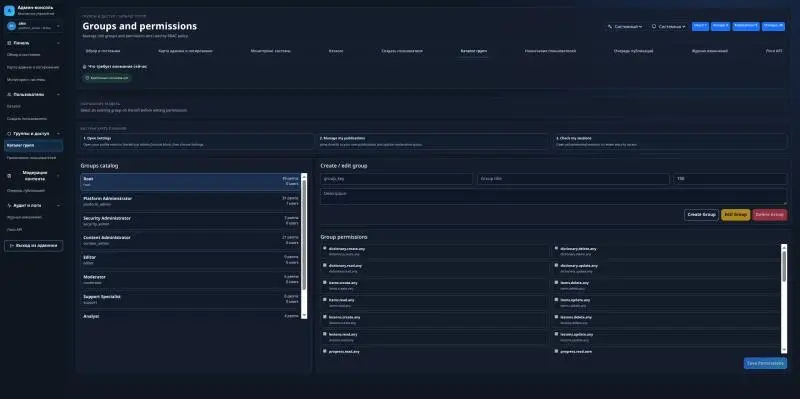
Task: Switch to the Карта админки tab
Action: pos(186,51)
